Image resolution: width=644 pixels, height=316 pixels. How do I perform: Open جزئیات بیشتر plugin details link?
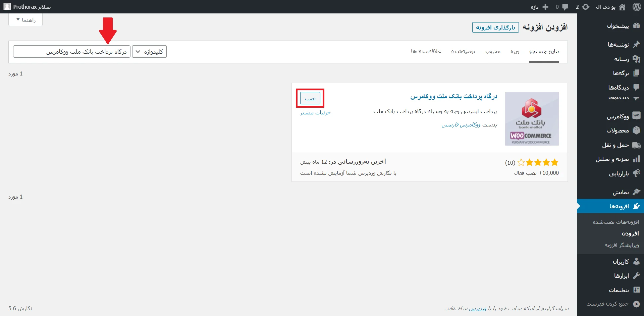[315, 113]
